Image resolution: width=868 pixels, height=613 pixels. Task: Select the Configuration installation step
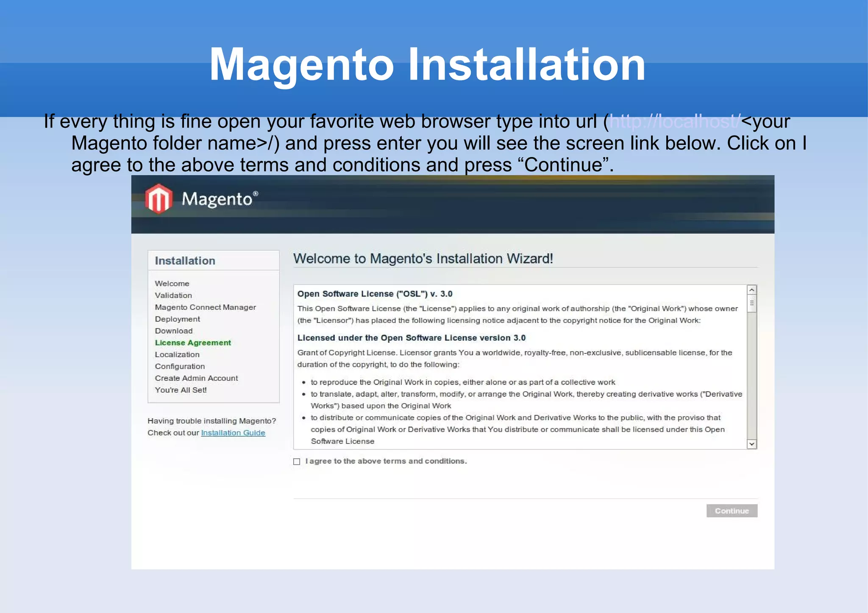tap(180, 366)
